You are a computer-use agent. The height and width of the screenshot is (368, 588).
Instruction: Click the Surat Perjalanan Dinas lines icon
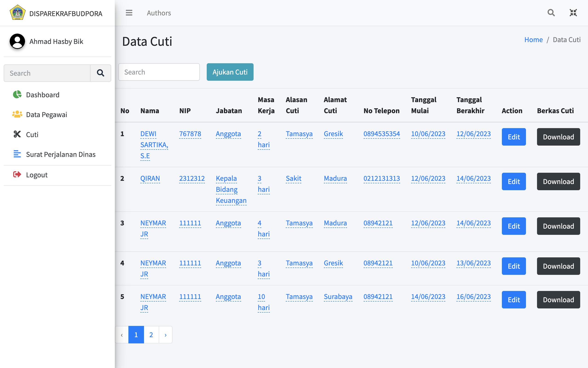[x=17, y=154]
